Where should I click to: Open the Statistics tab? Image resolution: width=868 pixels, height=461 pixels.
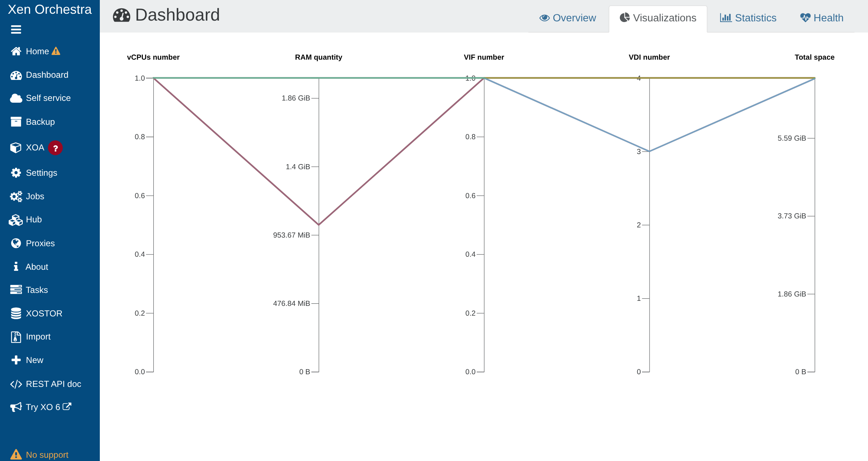(748, 18)
